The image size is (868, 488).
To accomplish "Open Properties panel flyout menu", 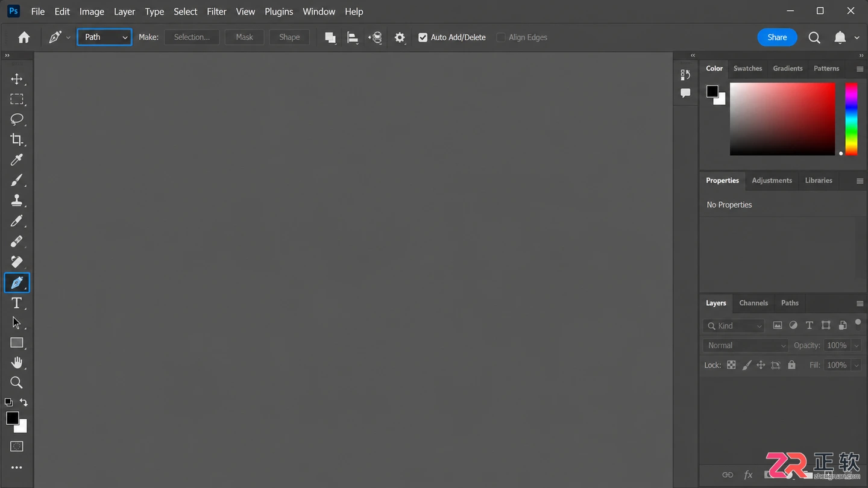I will (x=860, y=181).
